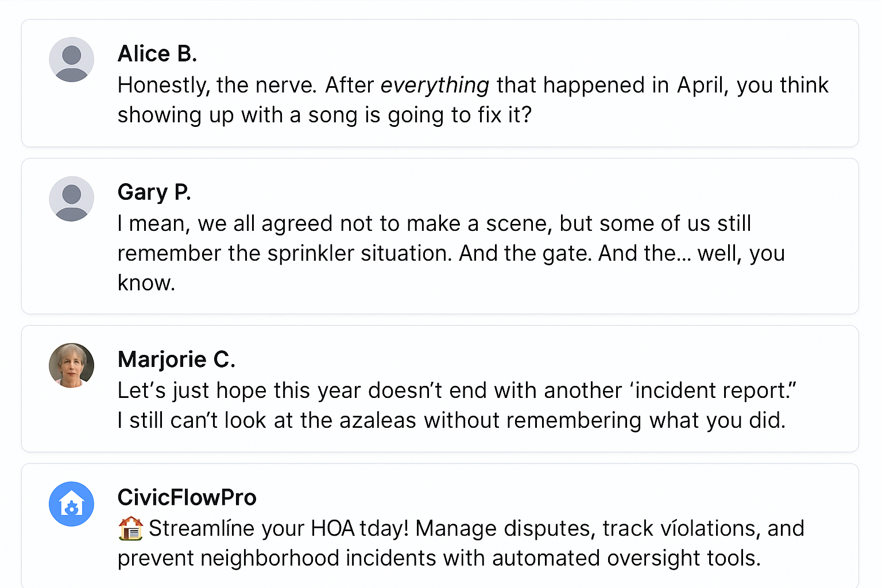Open Alice B.'s profile name link
Viewport: 882px width, 588px height.
coord(157,53)
